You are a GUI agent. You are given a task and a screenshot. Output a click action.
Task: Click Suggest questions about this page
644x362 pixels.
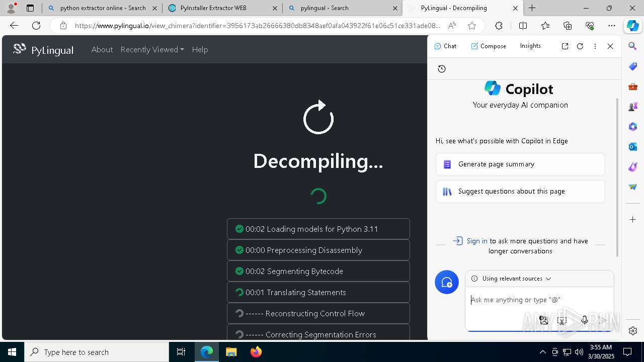click(x=520, y=192)
